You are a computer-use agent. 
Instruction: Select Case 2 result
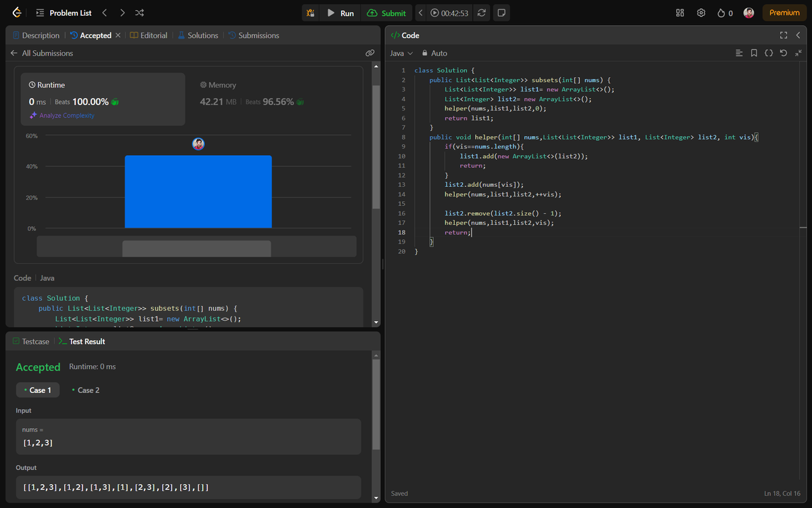click(x=86, y=390)
